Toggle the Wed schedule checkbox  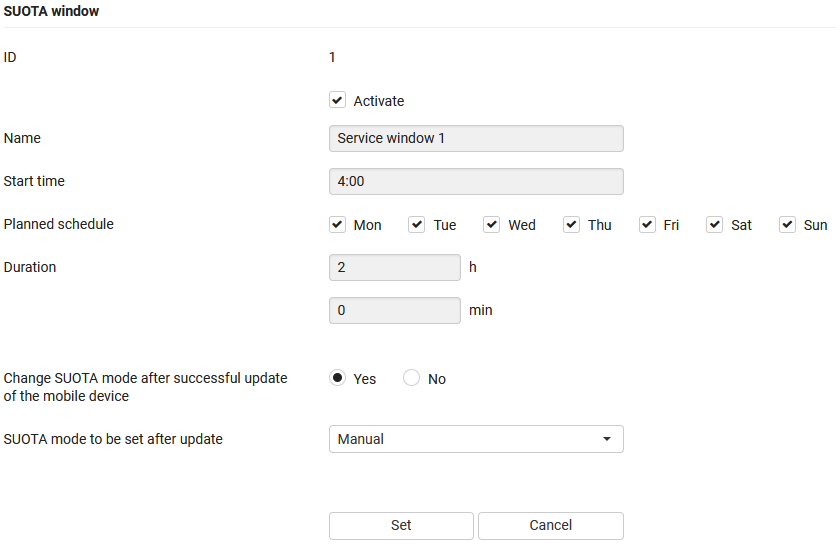click(x=492, y=225)
